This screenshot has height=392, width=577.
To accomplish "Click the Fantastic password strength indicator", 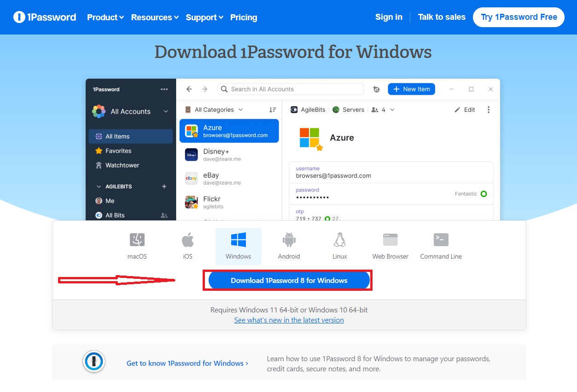I will coord(471,194).
